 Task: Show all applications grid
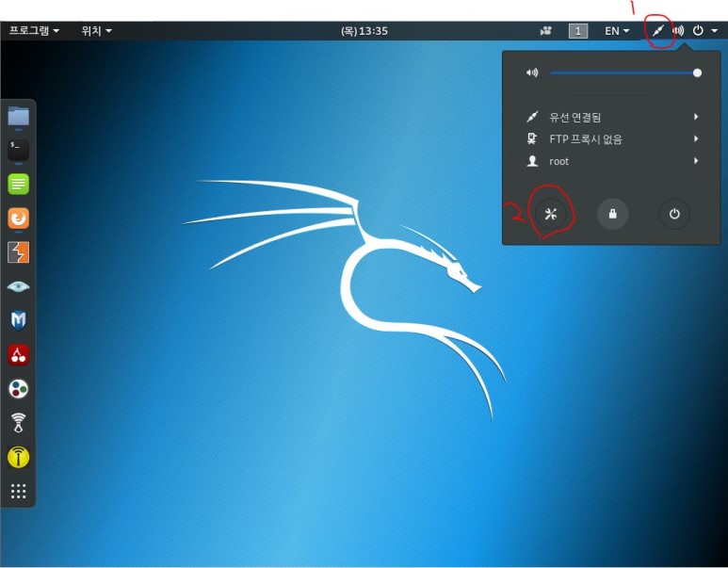(x=19, y=491)
